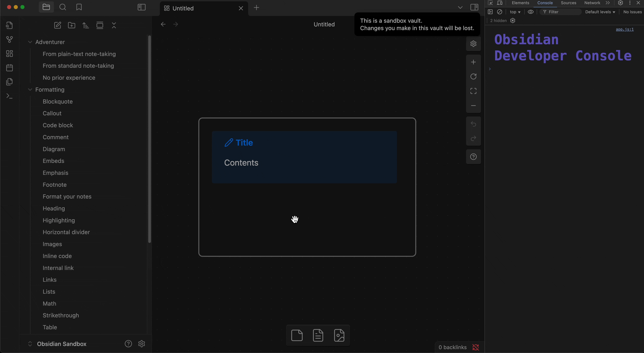Open the tab list dropdown

point(460,8)
